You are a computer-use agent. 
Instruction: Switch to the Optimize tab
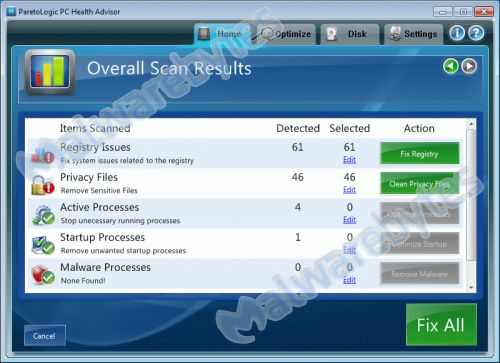click(x=286, y=34)
